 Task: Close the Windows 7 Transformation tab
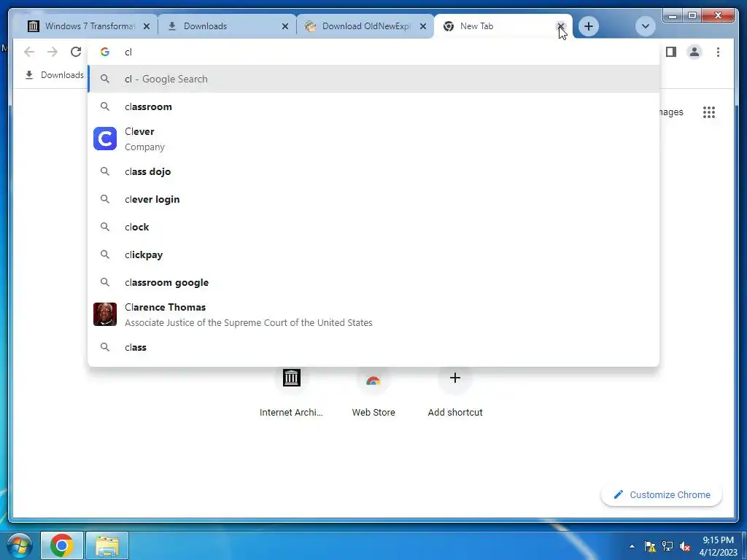click(x=147, y=26)
